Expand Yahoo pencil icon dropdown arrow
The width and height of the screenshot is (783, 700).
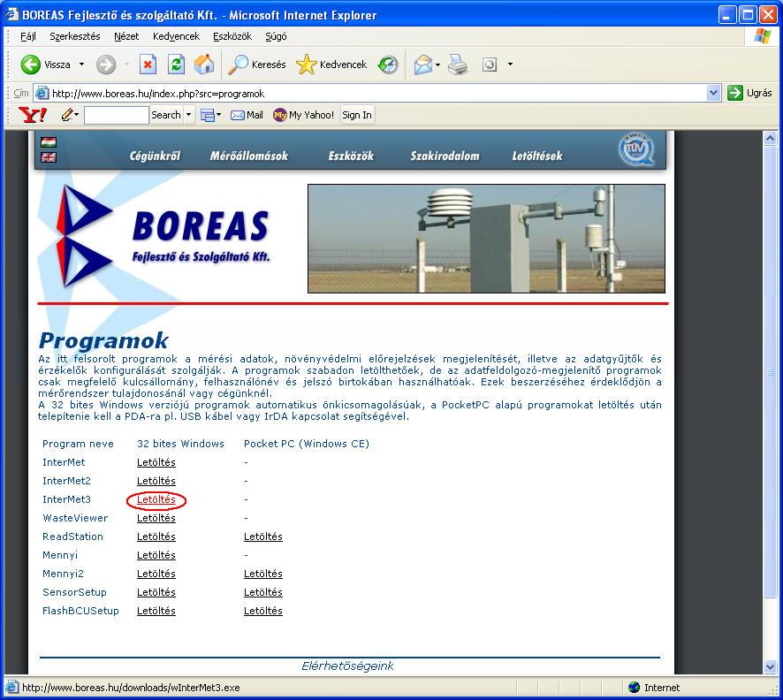coord(76,115)
